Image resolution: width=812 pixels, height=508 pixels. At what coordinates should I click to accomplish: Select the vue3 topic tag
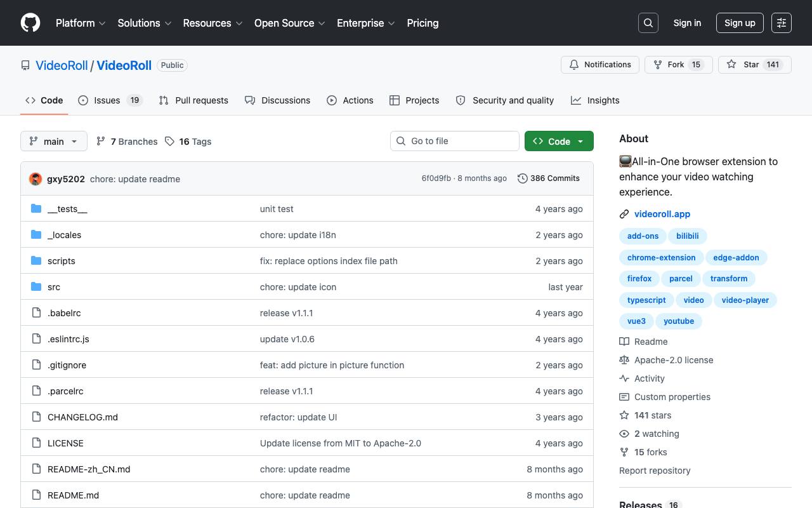pos(636,321)
